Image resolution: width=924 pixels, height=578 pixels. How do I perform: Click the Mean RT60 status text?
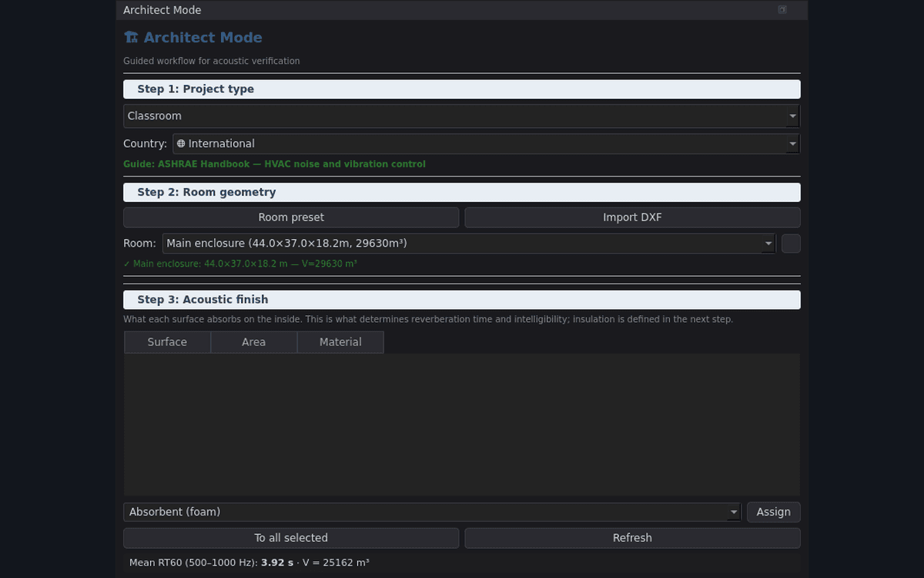pos(249,563)
